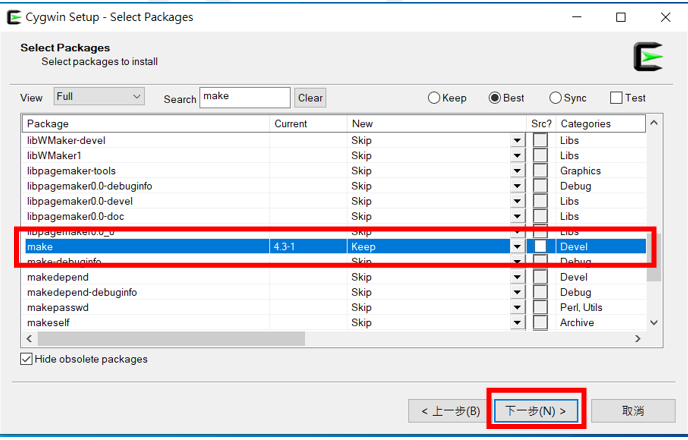
Task: Open the View dropdown set to Full
Action: pos(99,97)
